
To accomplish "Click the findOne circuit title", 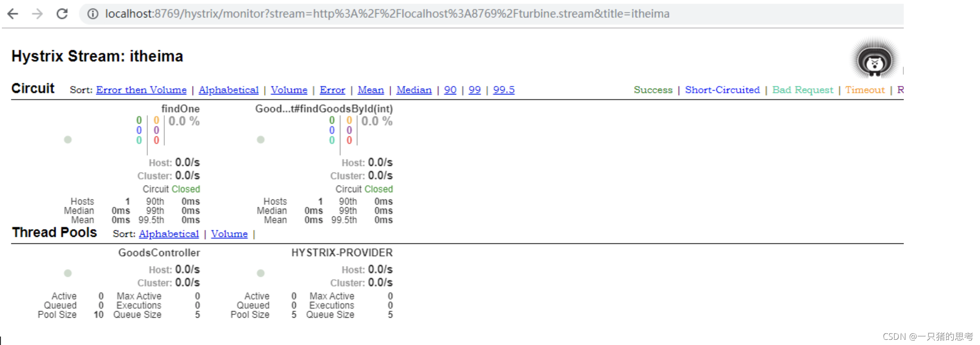I will 181,109.
